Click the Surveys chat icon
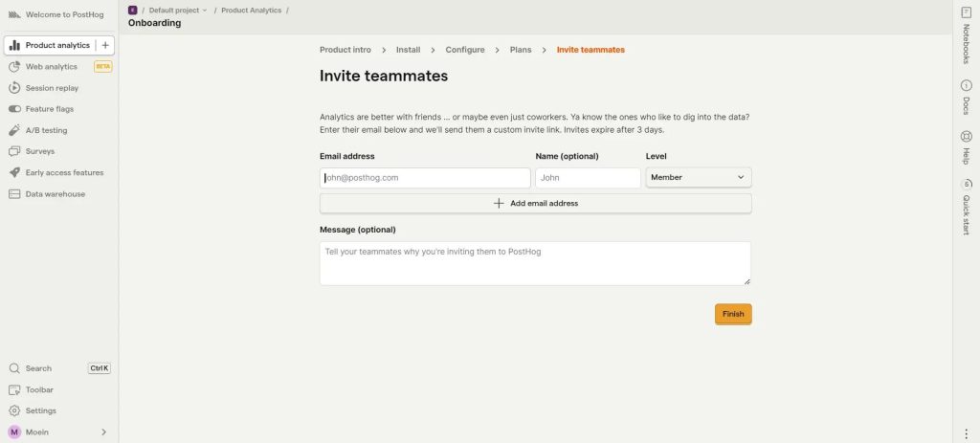This screenshot has height=443, width=980. [14, 151]
